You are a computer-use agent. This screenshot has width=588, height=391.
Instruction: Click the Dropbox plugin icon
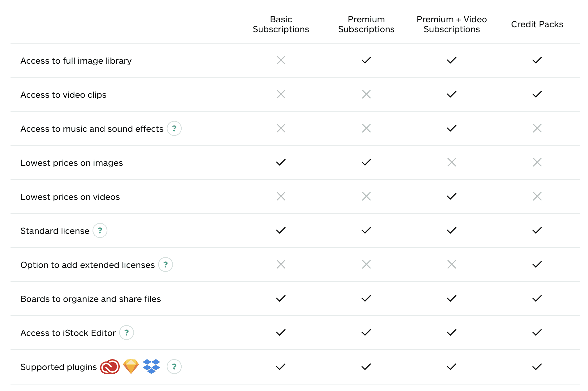[x=151, y=367]
